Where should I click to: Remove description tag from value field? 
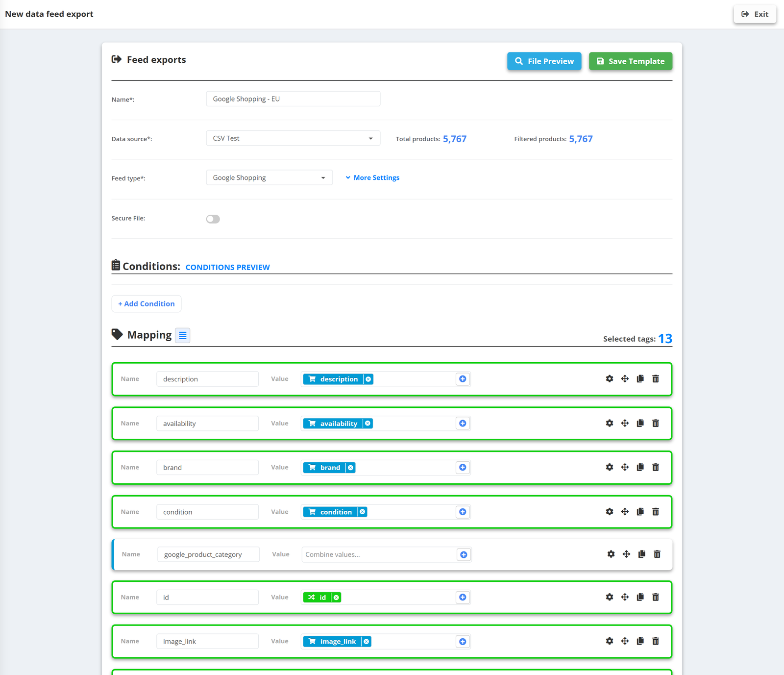(368, 379)
